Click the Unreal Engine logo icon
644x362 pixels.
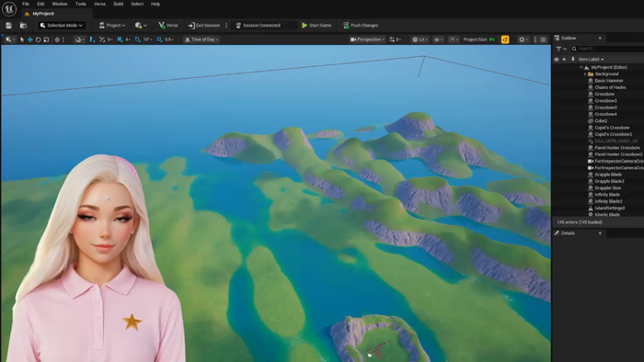[9, 8]
